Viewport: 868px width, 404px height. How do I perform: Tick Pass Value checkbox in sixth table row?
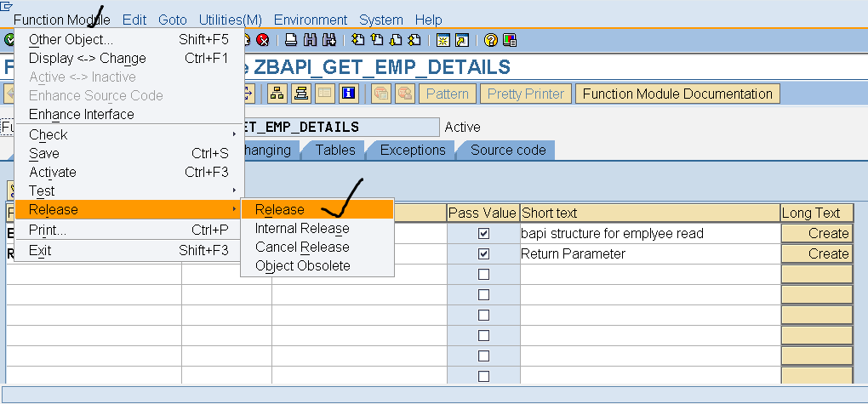[484, 335]
